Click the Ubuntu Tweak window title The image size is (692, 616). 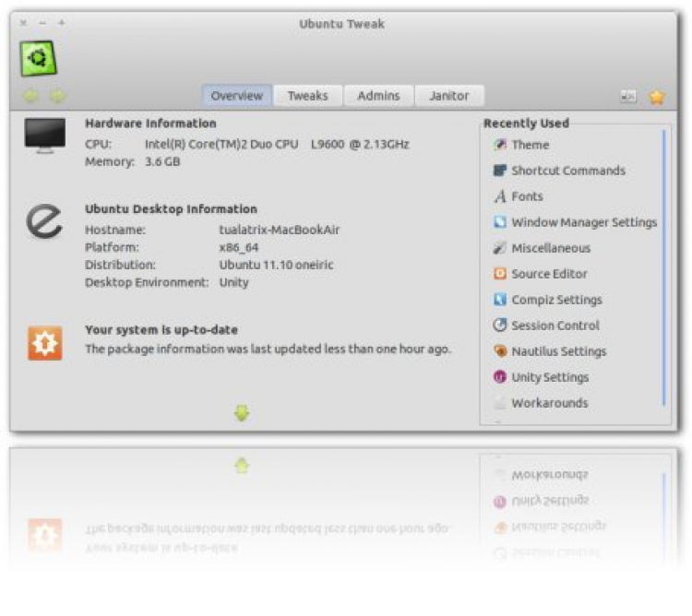click(342, 24)
